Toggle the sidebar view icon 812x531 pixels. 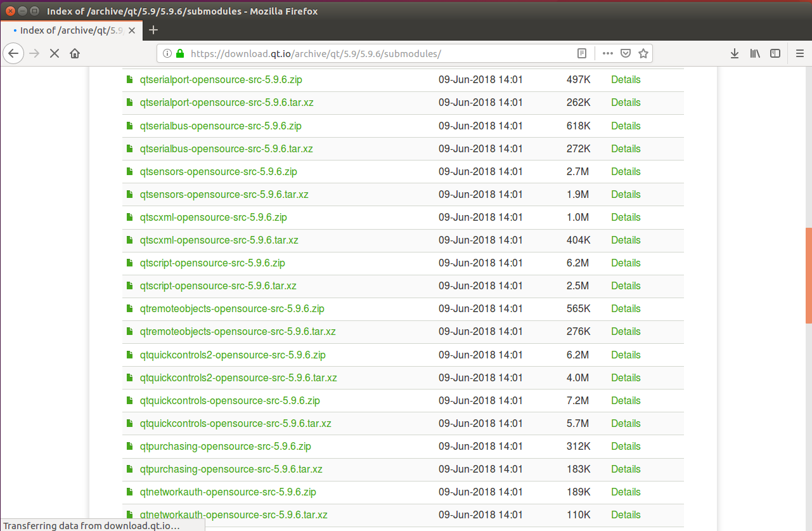[x=775, y=54]
